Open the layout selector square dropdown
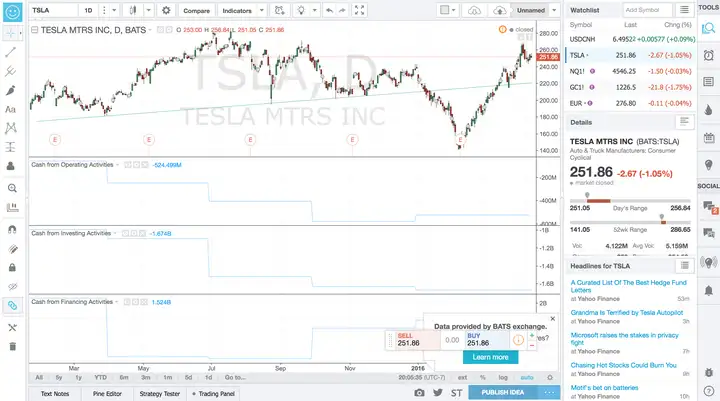 [x=447, y=10]
